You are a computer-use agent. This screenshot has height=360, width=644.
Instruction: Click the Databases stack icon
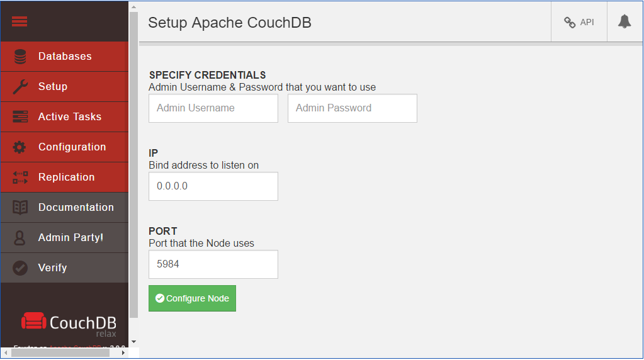pos(20,57)
